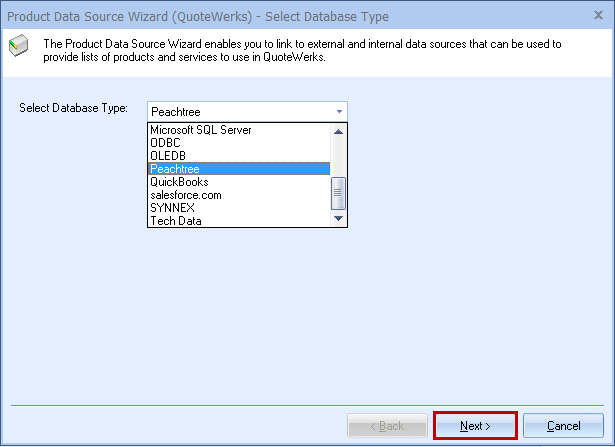Click the product box wizard icon
The height and width of the screenshot is (447, 615).
tap(18, 45)
